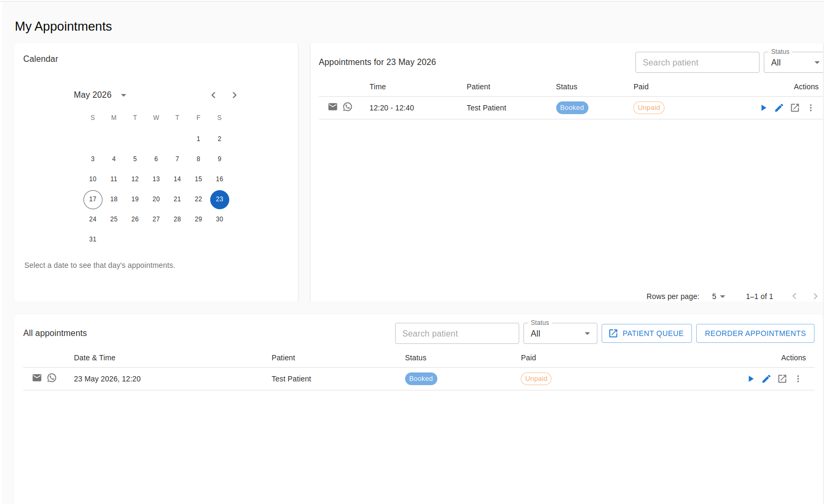Viewport: 824px width, 504px height.
Task: Select 1 in the calendar
Action: [199, 139]
